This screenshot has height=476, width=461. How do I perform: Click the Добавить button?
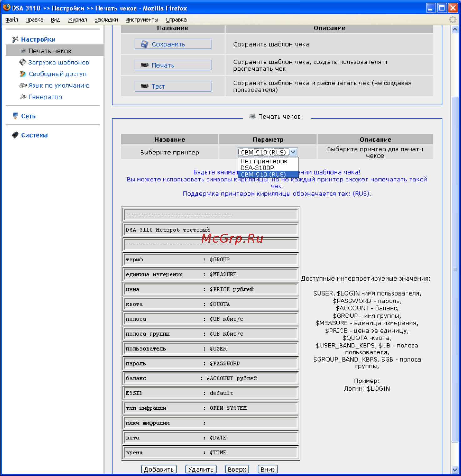pyautogui.click(x=159, y=469)
